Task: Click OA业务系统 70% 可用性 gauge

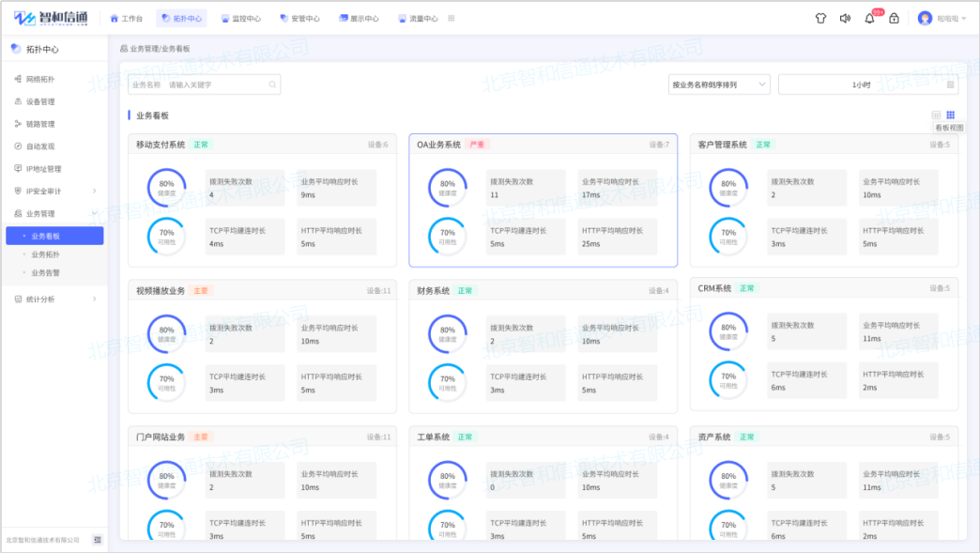Action: pyautogui.click(x=448, y=237)
